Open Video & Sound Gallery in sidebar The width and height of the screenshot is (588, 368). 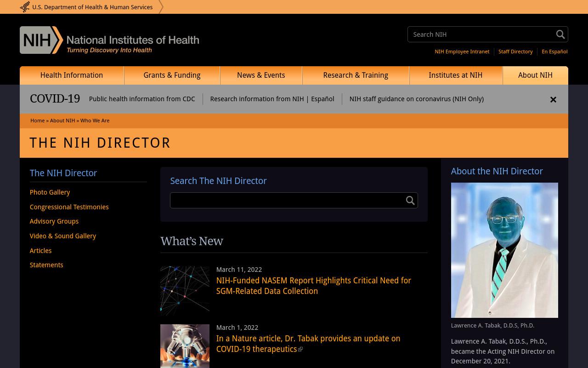(x=63, y=236)
